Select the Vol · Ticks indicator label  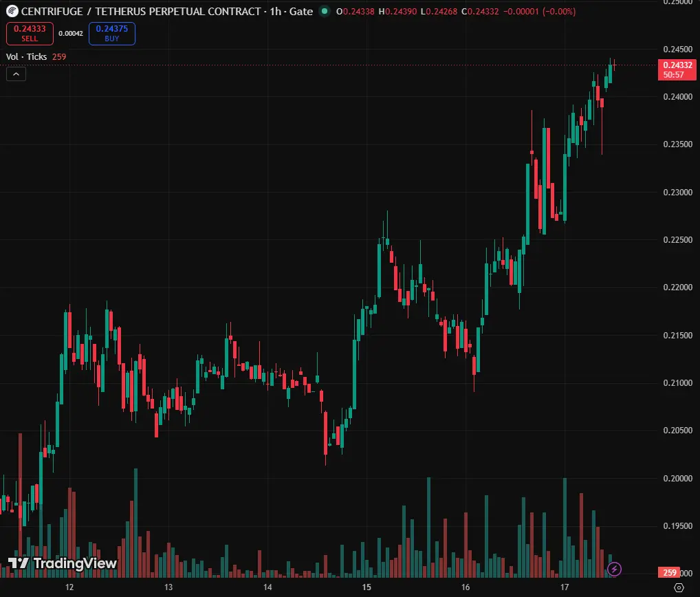tap(26, 56)
